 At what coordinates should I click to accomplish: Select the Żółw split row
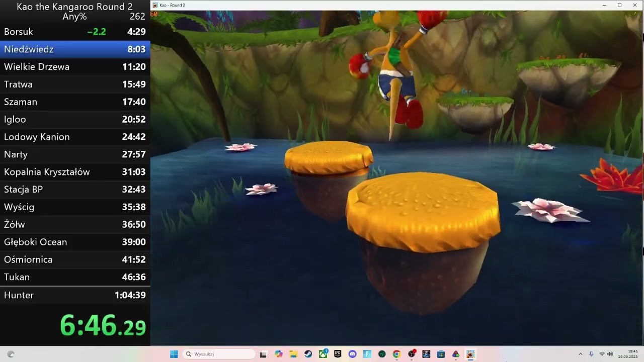point(75,224)
